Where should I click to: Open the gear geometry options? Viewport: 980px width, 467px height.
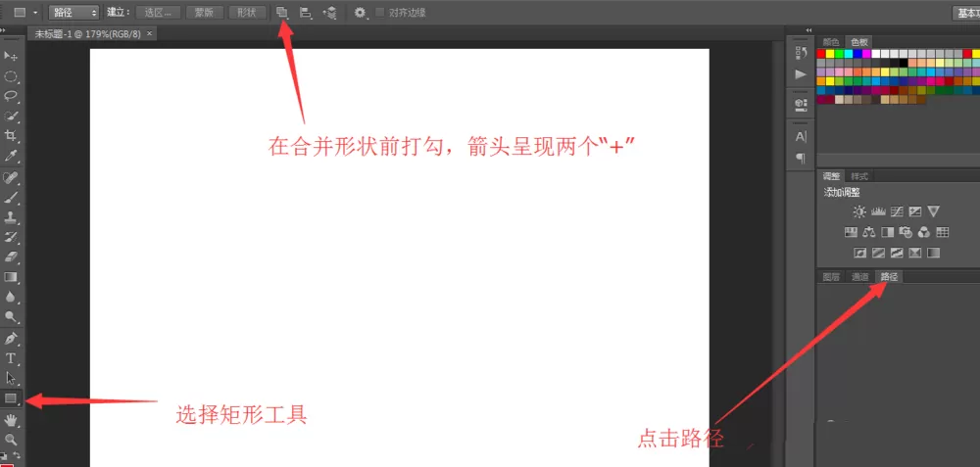(361, 12)
